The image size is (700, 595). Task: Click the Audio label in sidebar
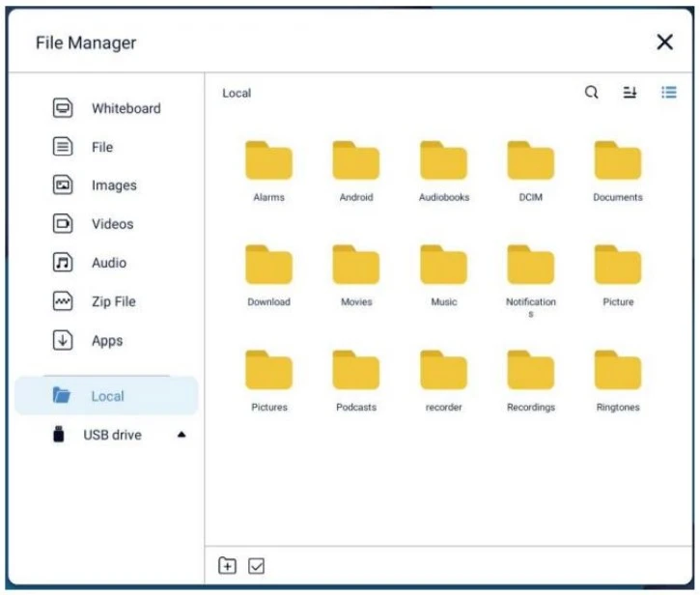[x=109, y=263]
